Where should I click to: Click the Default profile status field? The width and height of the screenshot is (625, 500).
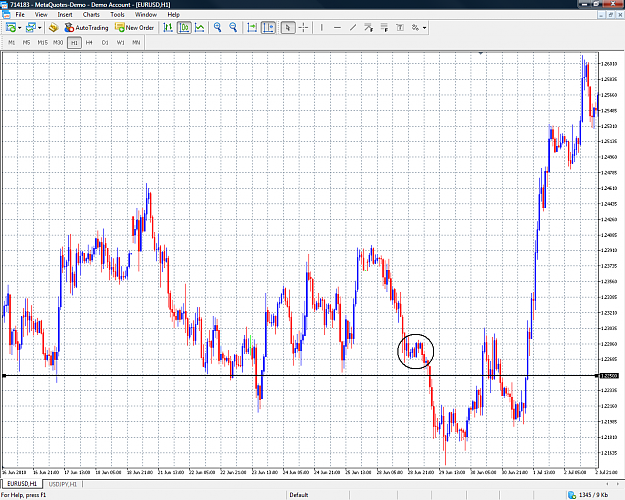[299, 495]
